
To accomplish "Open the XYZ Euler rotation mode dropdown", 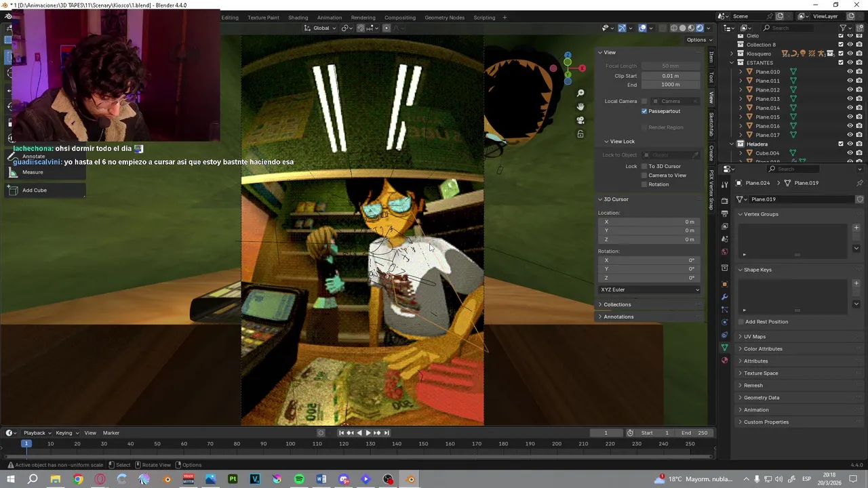I will coord(650,289).
